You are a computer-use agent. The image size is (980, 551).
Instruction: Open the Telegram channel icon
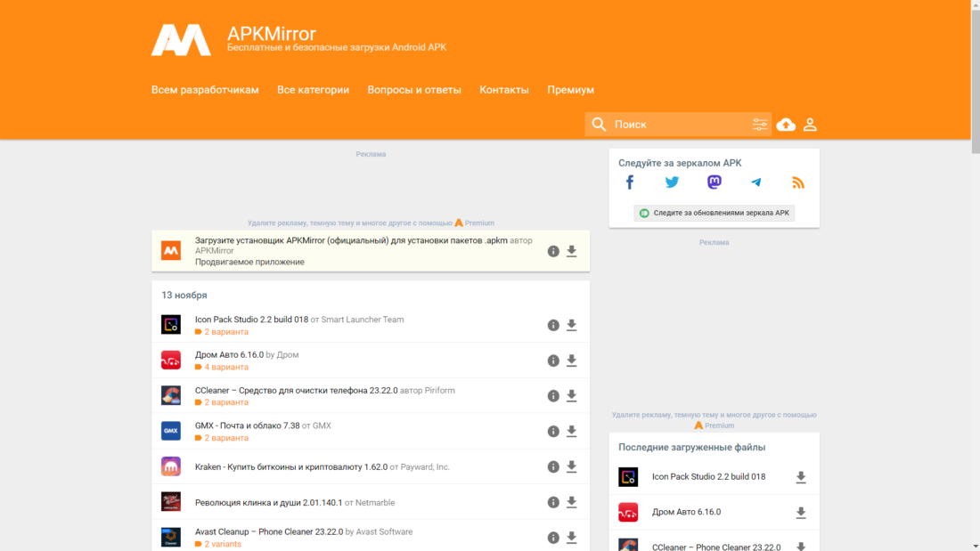[x=756, y=182]
